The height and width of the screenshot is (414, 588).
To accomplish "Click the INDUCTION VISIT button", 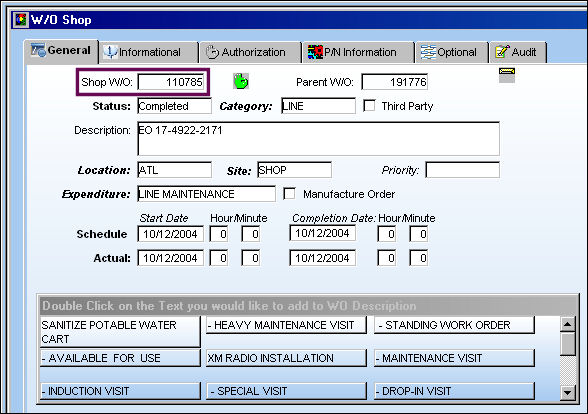I will 120,391.
